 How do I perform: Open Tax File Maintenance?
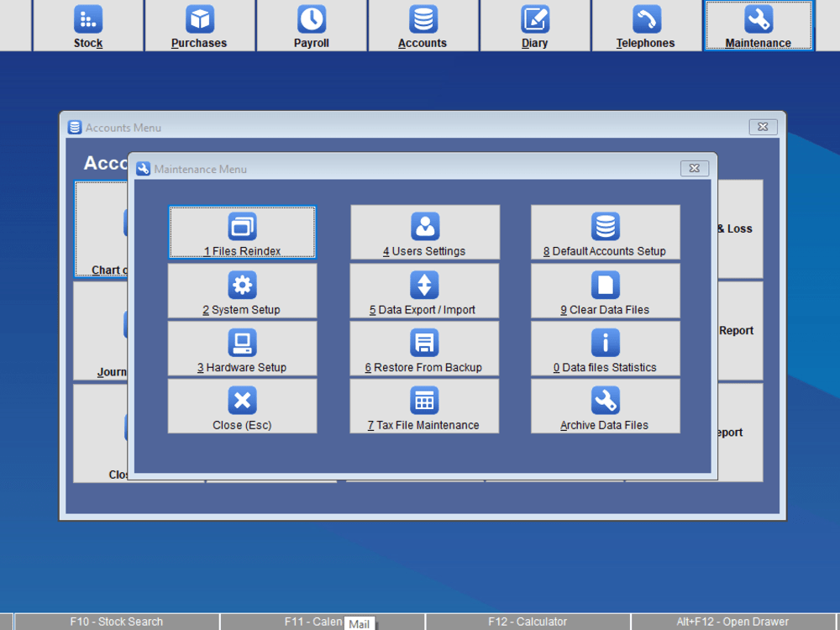[424, 407]
